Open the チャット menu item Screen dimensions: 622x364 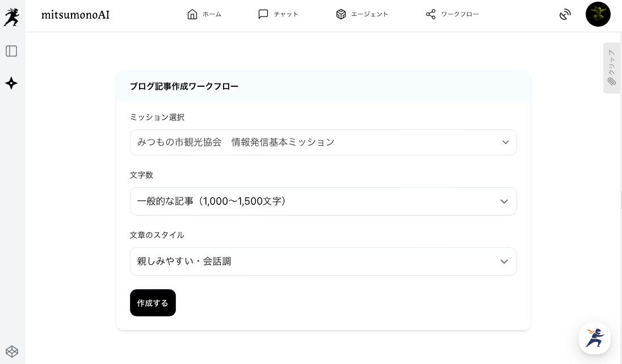(x=278, y=14)
